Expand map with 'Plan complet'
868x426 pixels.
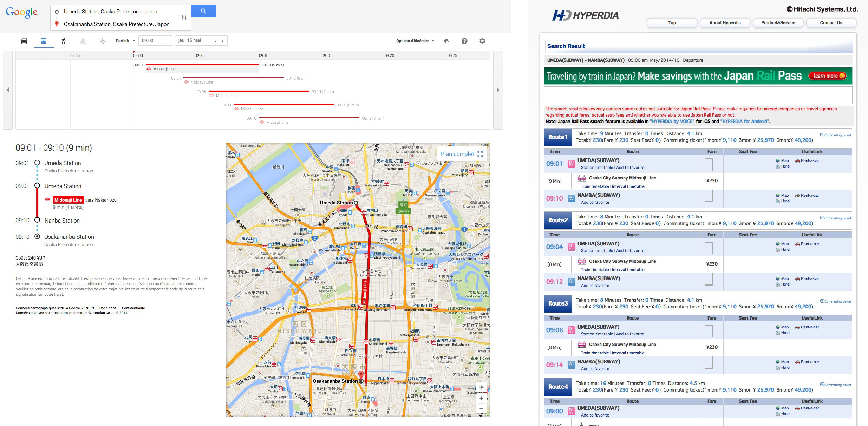[x=462, y=154]
